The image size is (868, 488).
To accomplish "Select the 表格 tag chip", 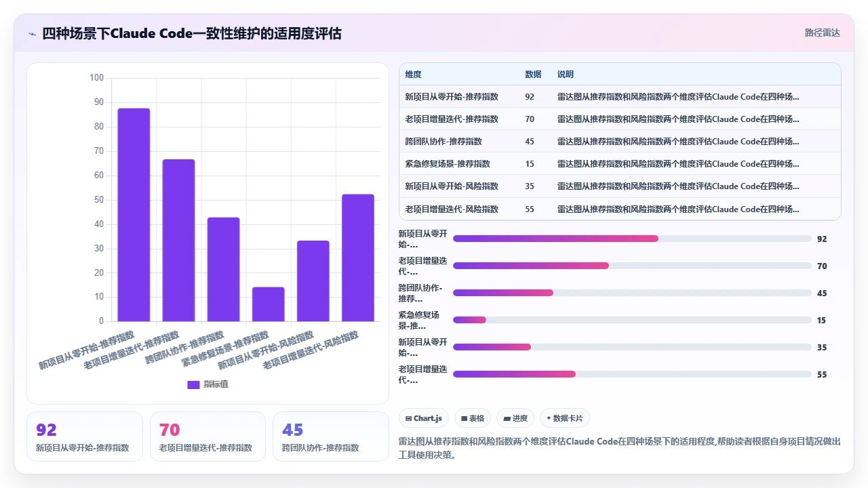I will 473,418.
